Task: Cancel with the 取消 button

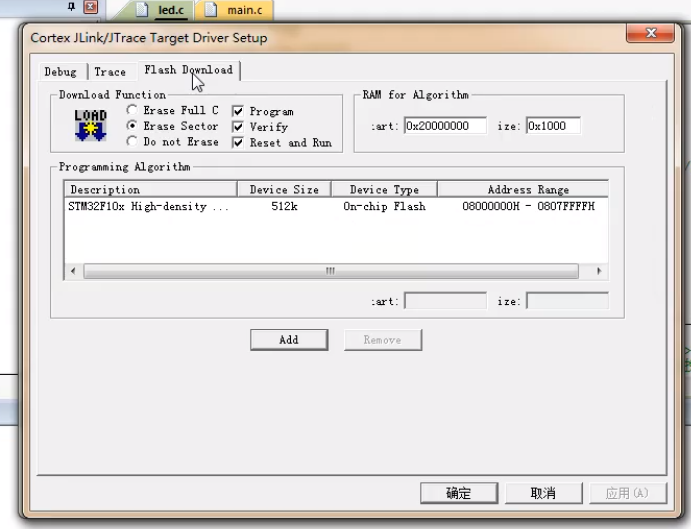Action: click(x=543, y=493)
